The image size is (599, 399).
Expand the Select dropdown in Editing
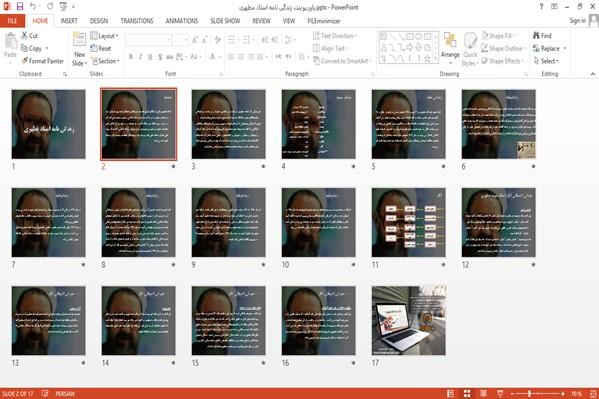click(x=546, y=61)
